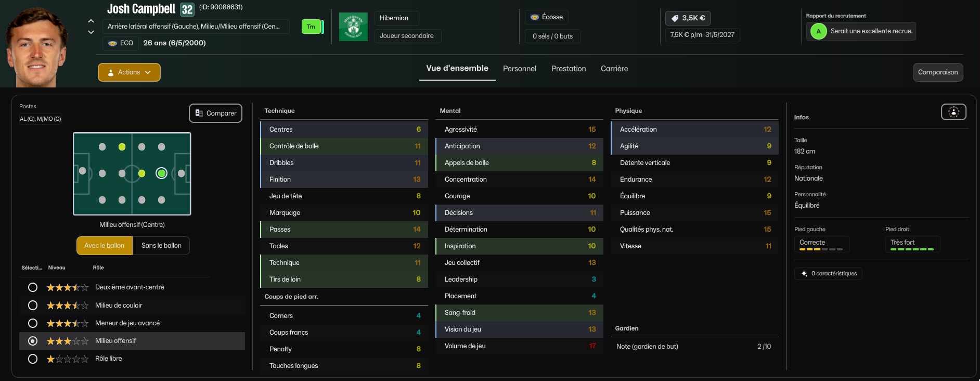Toggle the Sans le ballon view
Viewport: 980px width, 381px height.
[161, 246]
